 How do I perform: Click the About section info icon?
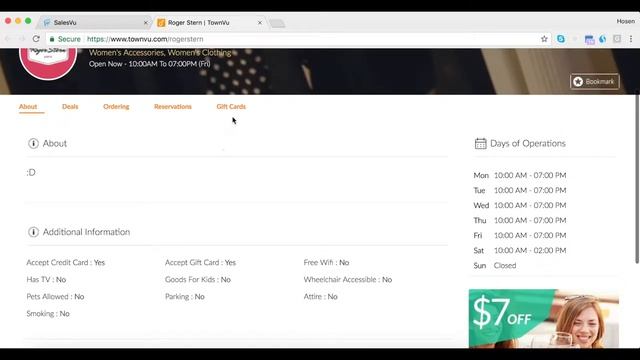pyautogui.click(x=33, y=143)
